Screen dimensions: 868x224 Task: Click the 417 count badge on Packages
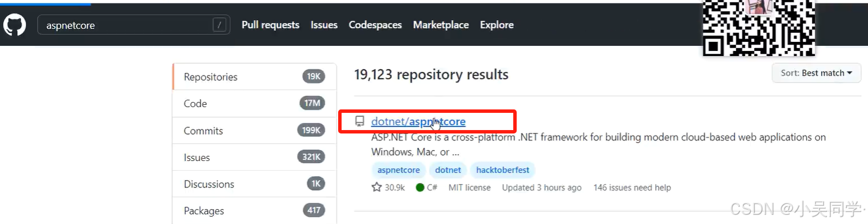coord(314,211)
